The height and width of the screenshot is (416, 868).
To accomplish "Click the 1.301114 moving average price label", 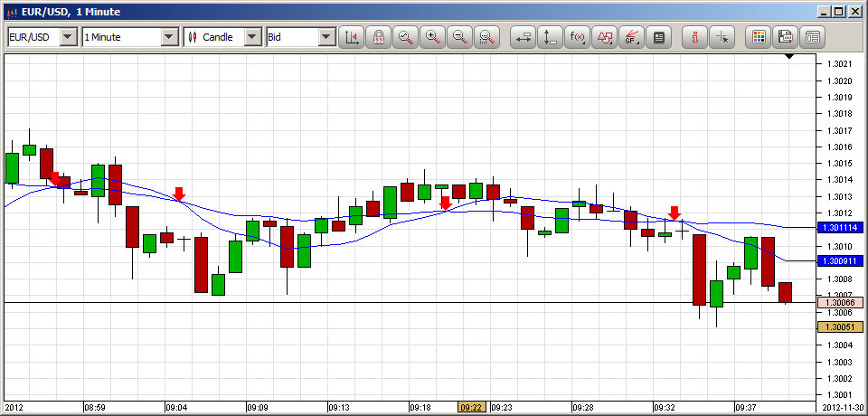I will 840,227.
